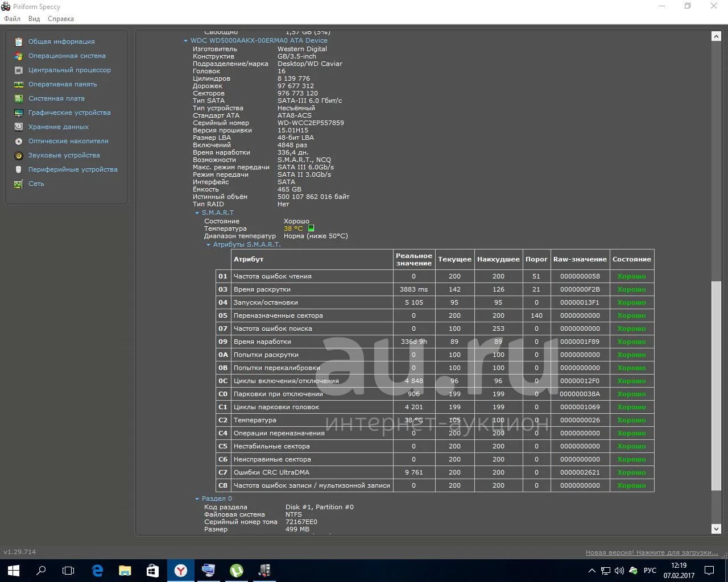
Task: Collapse the WDC WD5000AAKX device node
Action: pyautogui.click(x=185, y=41)
